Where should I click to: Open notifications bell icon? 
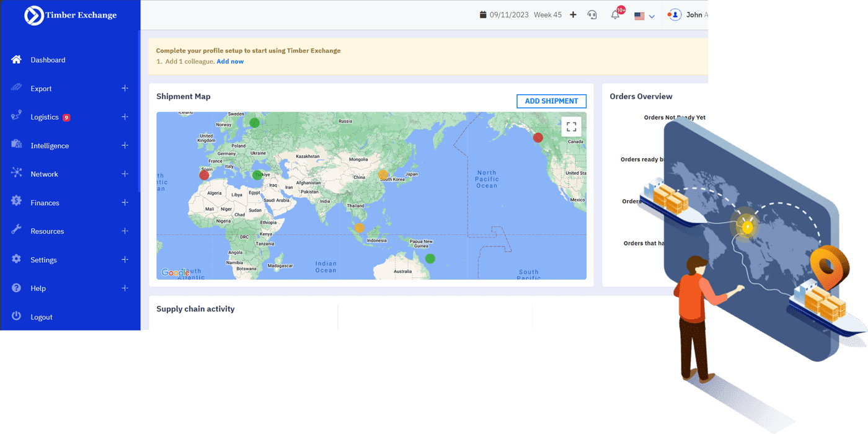point(615,15)
